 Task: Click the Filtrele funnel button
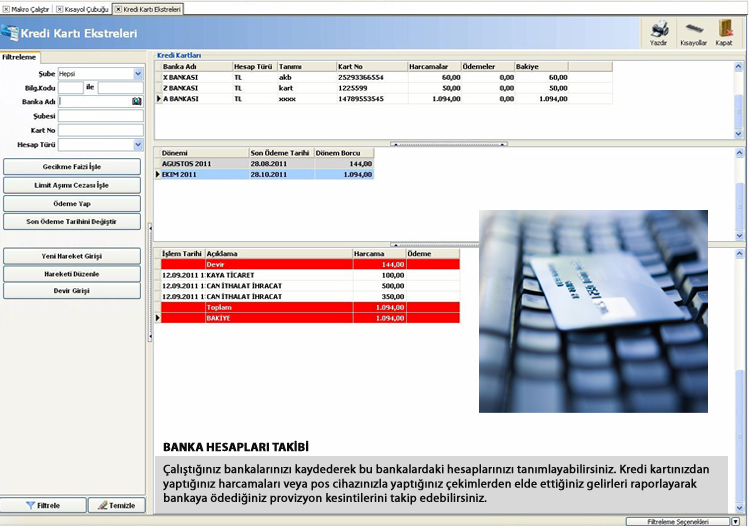[x=43, y=505]
